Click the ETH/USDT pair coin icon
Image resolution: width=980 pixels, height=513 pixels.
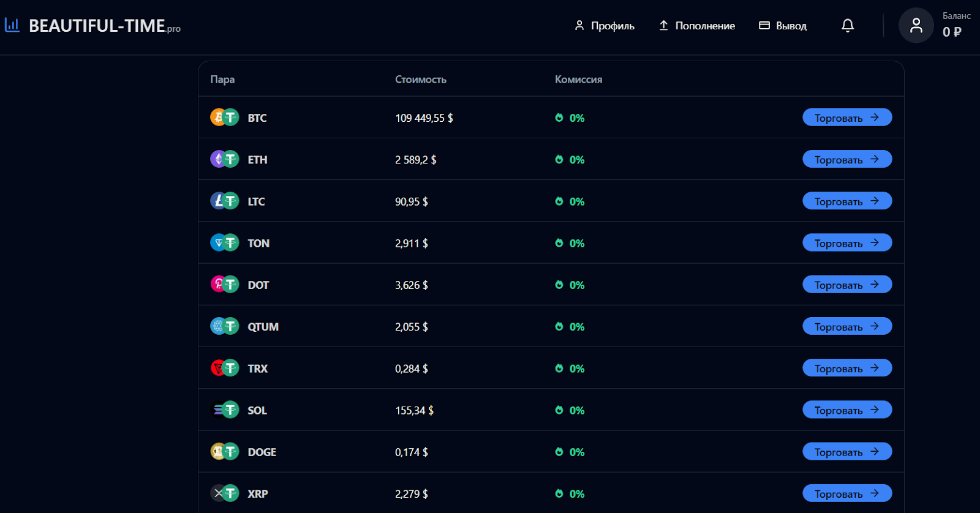pos(225,159)
